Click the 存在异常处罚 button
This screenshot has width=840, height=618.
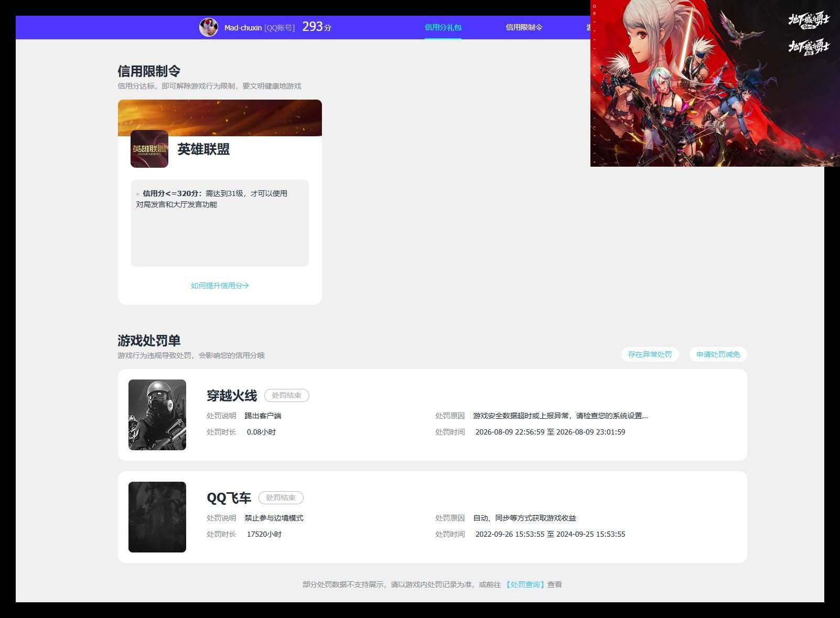[650, 354]
